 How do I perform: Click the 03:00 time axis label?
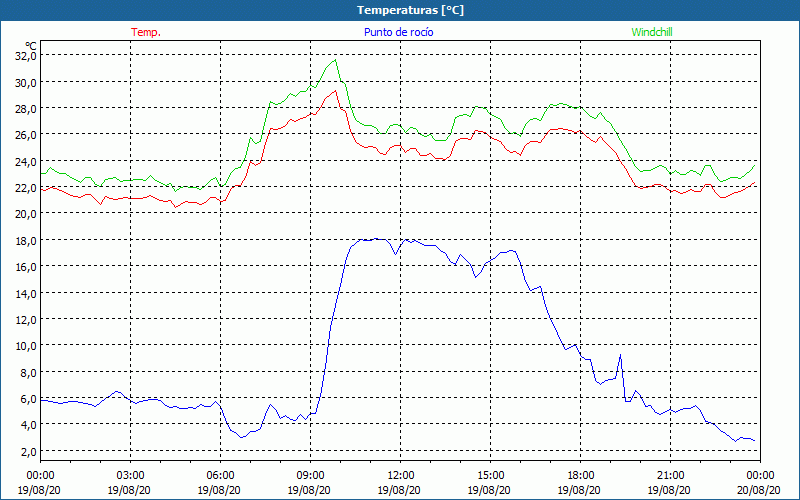pos(130,476)
